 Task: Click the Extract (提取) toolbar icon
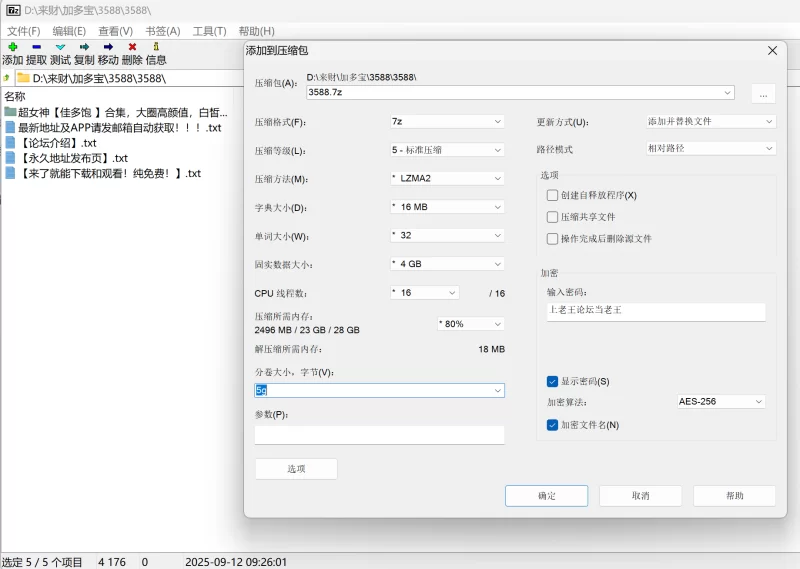pos(36,47)
